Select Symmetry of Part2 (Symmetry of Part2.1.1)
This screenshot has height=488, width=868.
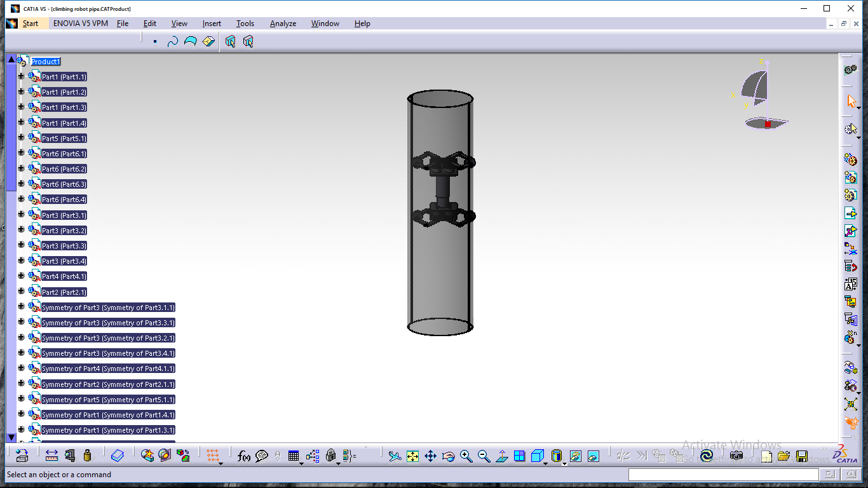[x=108, y=384]
